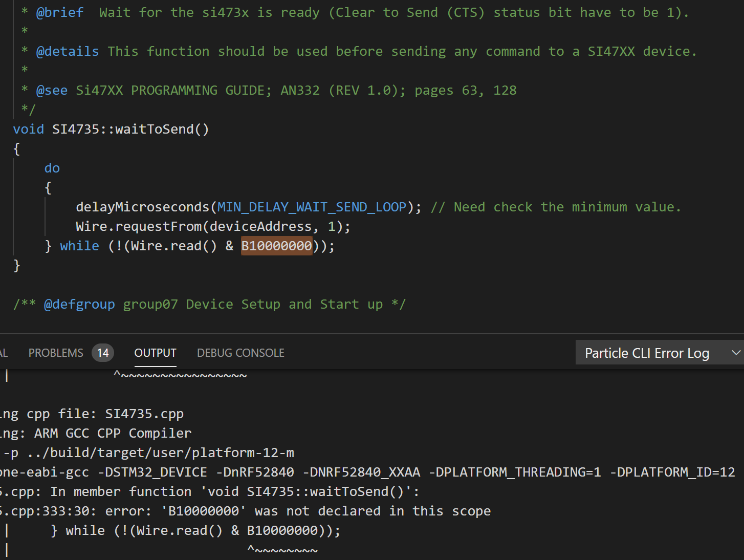Click the -DPLATFORM_ID=12 flag in output

(672, 472)
